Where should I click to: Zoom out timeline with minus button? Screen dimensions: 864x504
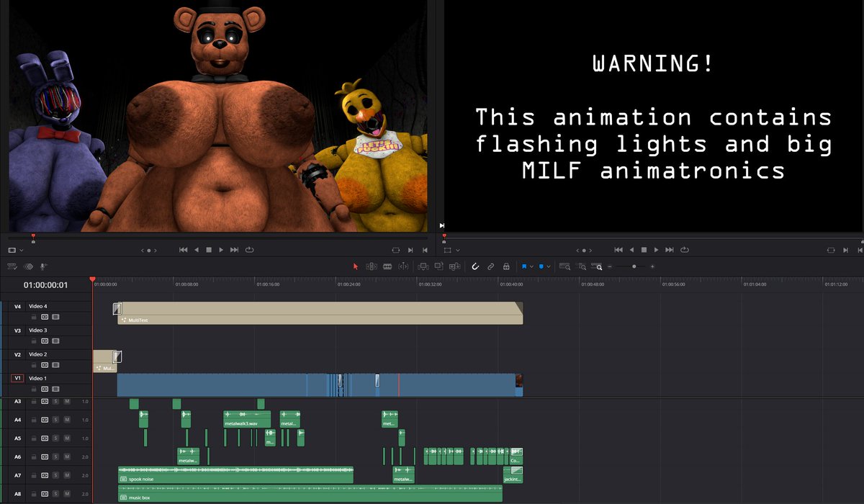click(x=610, y=266)
